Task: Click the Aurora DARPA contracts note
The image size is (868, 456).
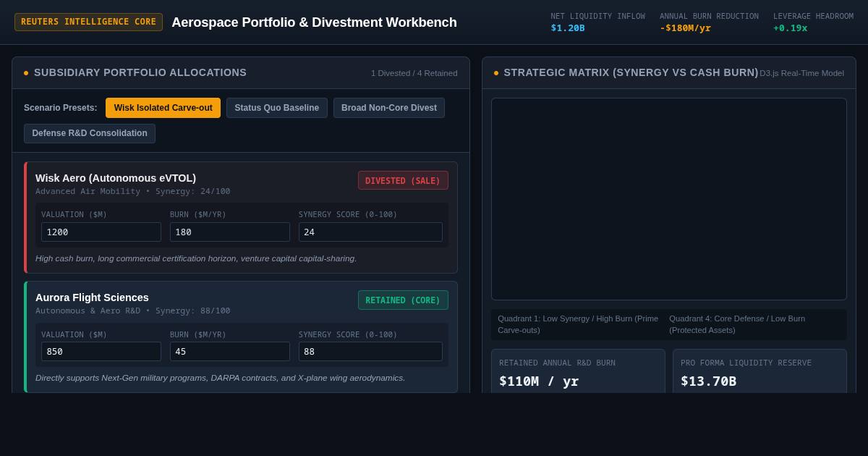Action: point(221,378)
